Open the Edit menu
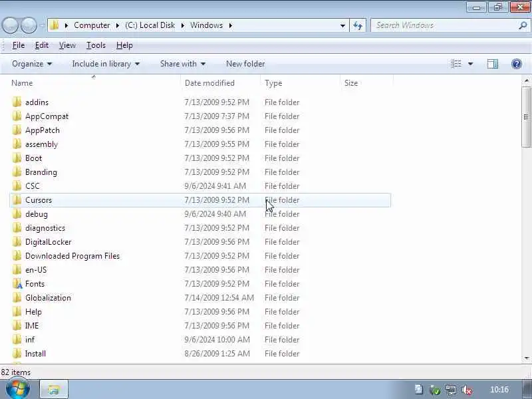The height and width of the screenshot is (399, 532). click(x=42, y=45)
